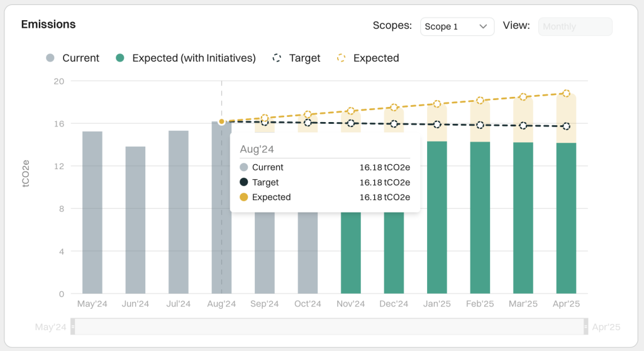Viewport: 644px width, 351px height.
Task: Open the Scope 1 dropdown
Action: coord(457,26)
